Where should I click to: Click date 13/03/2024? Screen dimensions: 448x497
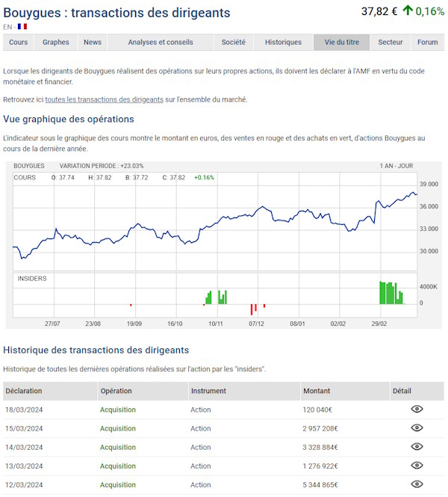point(24,466)
